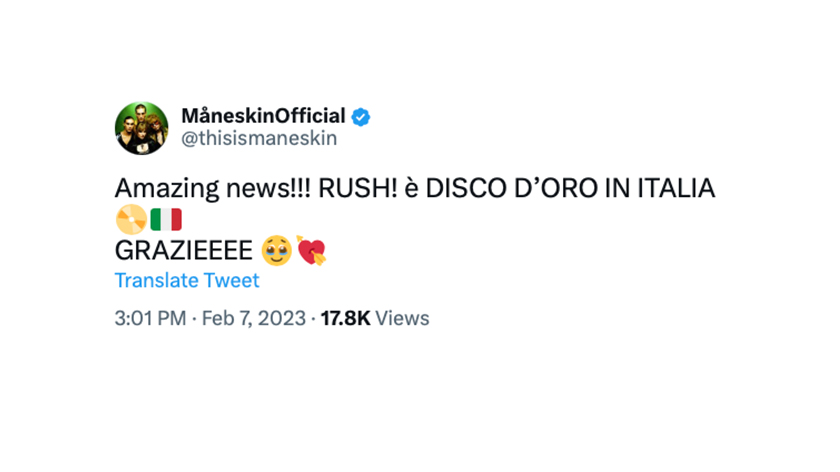Click the blue verified badge
The image size is (840, 472).
[361, 117]
